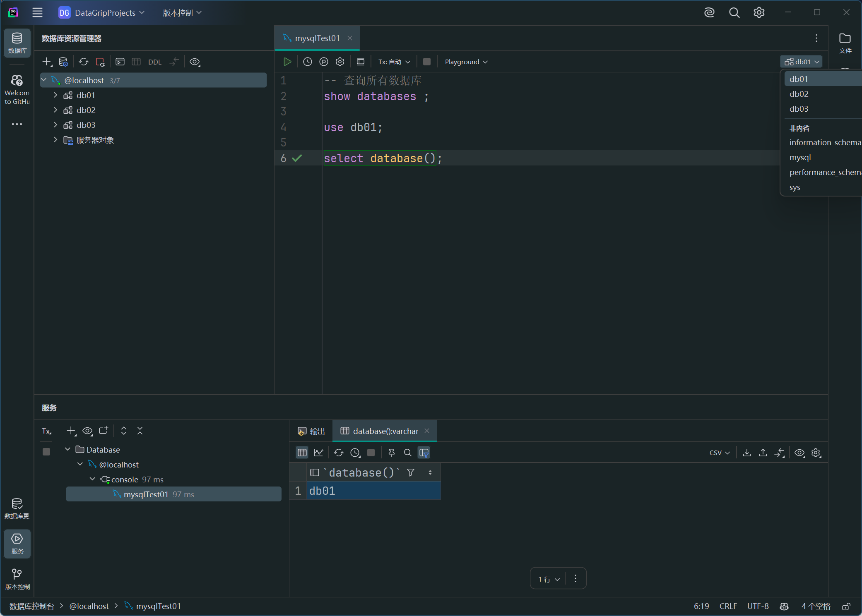Pin the result tab with pin icon
This screenshot has width=862, height=616.
click(391, 453)
